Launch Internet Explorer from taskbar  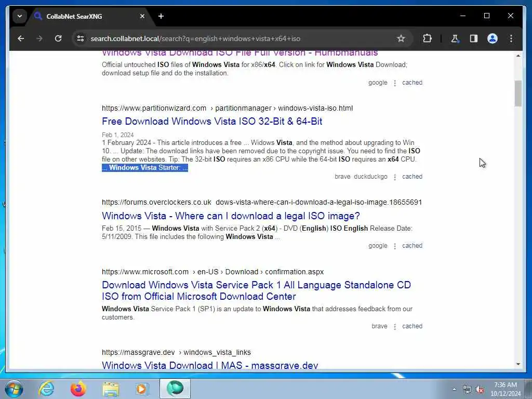(46, 389)
